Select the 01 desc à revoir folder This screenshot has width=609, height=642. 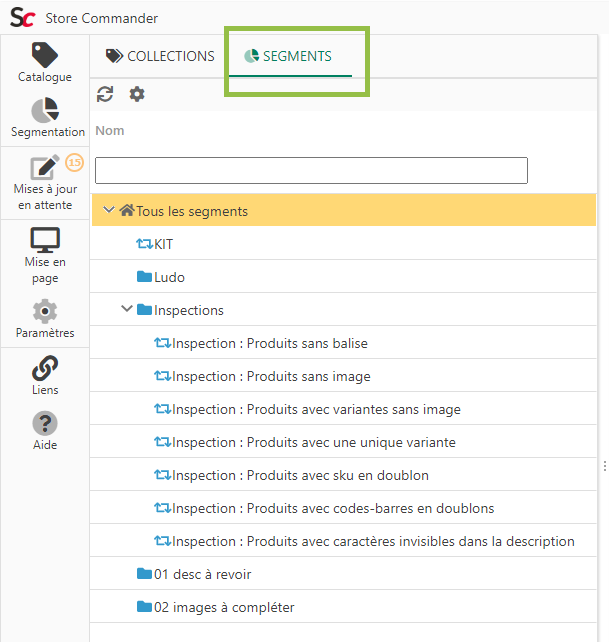point(202,574)
